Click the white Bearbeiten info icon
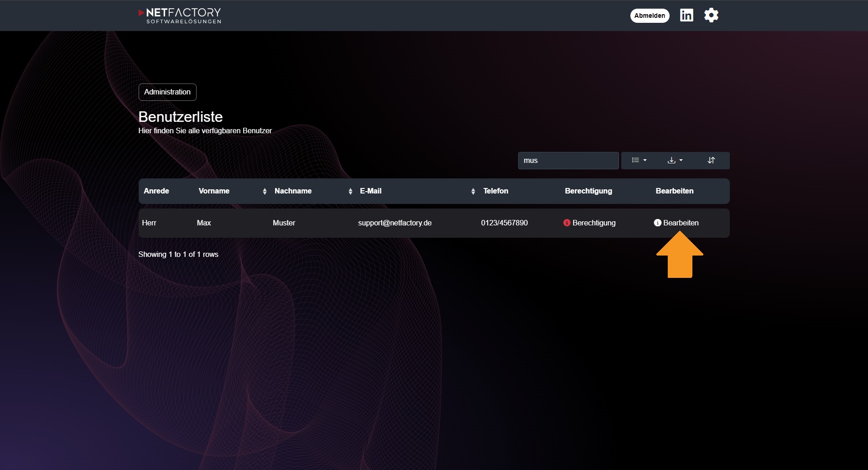Image resolution: width=868 pixels, height=470 pixels. 658,223
